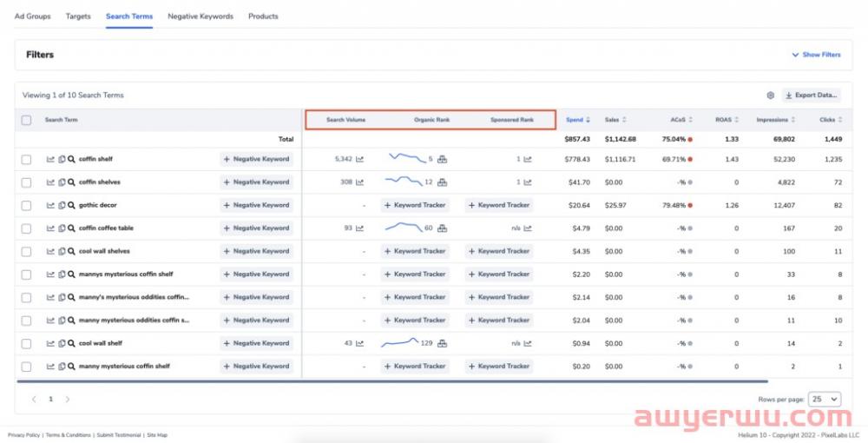Copy the cool wall shelves term

(x=62, y=251)
